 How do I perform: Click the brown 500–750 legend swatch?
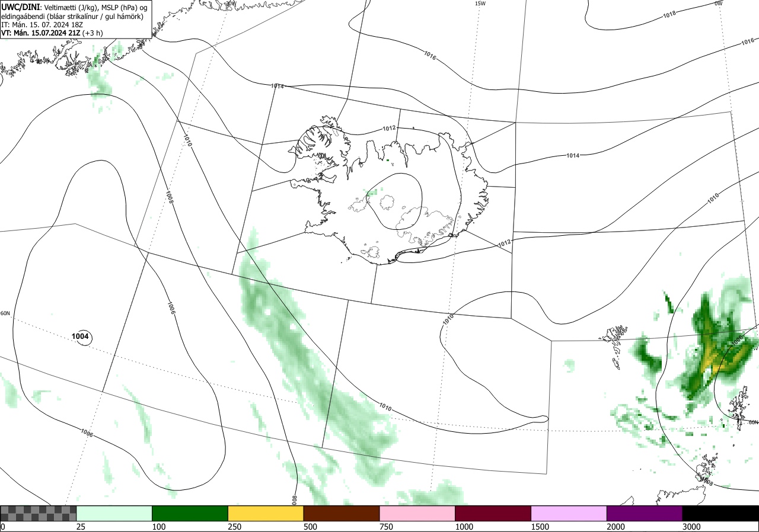[342, 513]
